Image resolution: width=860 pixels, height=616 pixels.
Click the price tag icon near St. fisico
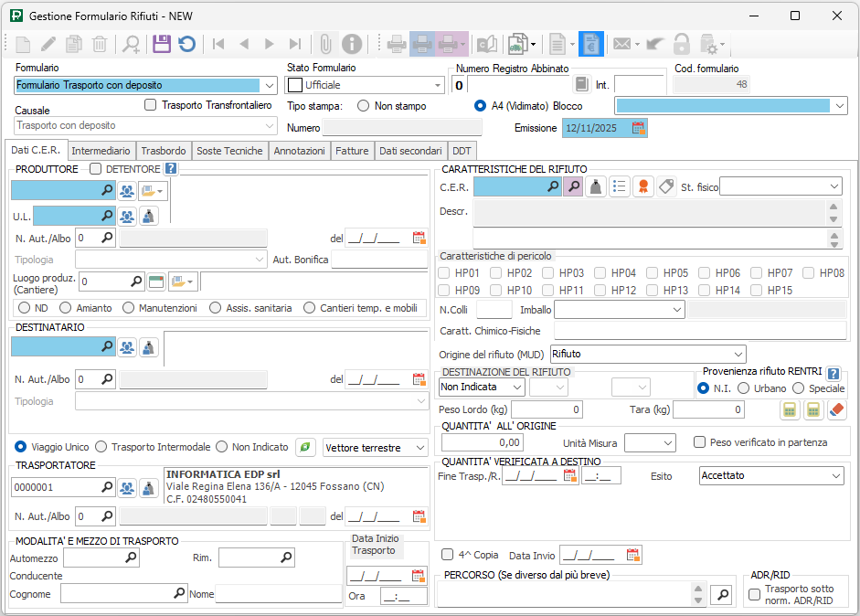[x=666, y=186]
